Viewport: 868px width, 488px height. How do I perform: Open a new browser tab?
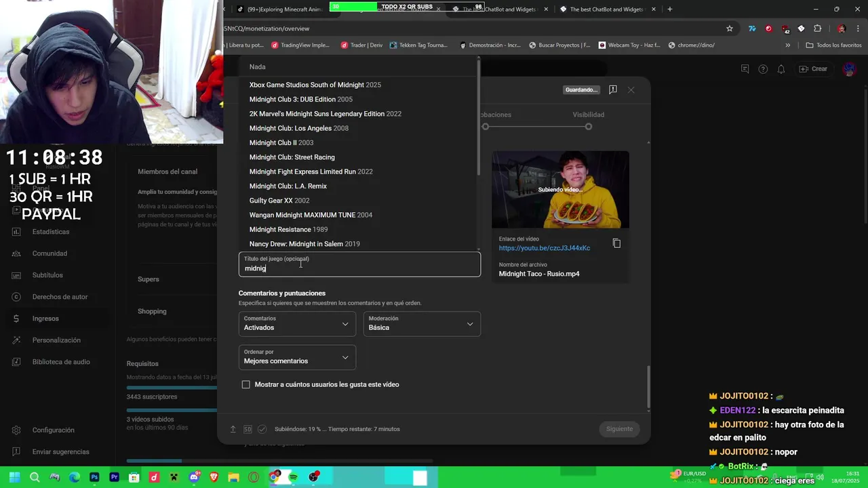(x=670, y=9)
